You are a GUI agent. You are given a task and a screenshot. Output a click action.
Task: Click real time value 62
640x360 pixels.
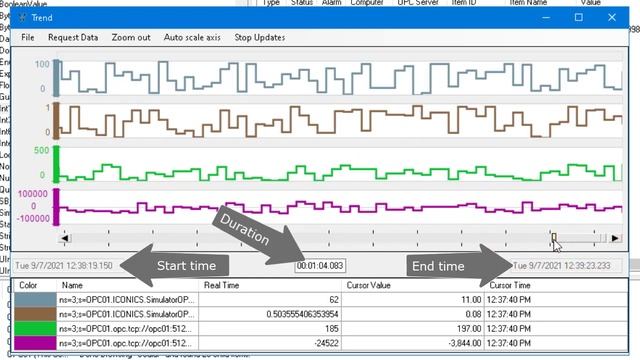click(x=334, y=300)
